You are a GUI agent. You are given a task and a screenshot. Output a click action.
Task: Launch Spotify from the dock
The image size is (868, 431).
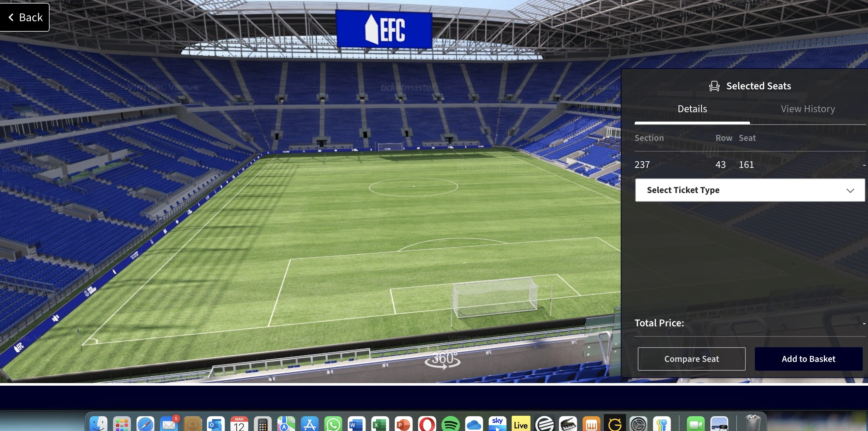click(x=450, y=424)
